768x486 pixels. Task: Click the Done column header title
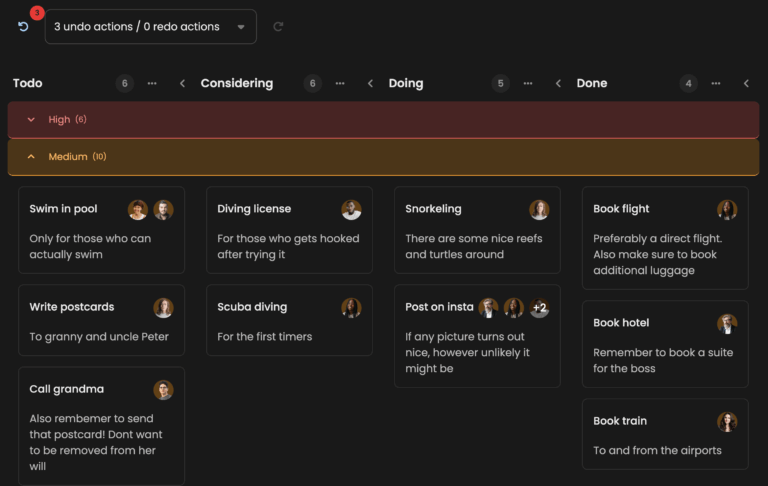tap(592, 83)
